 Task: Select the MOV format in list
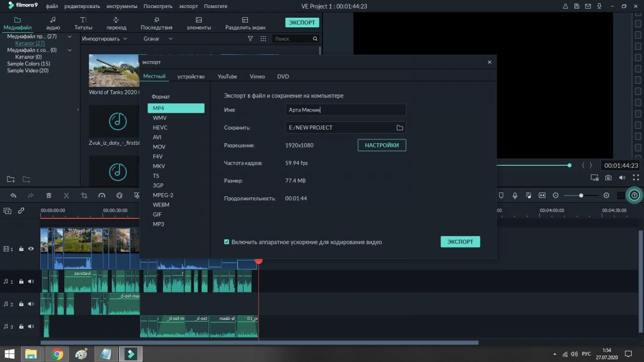159,147
